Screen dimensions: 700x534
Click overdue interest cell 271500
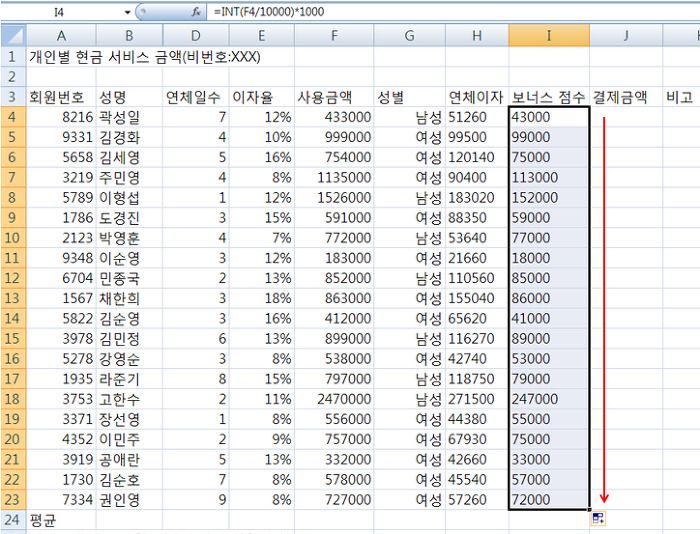(x=477, y=399)
